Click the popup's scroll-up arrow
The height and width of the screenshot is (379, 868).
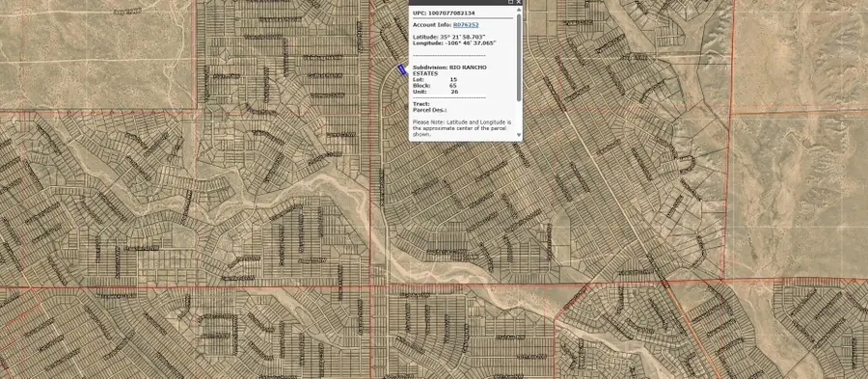point(519,11)
